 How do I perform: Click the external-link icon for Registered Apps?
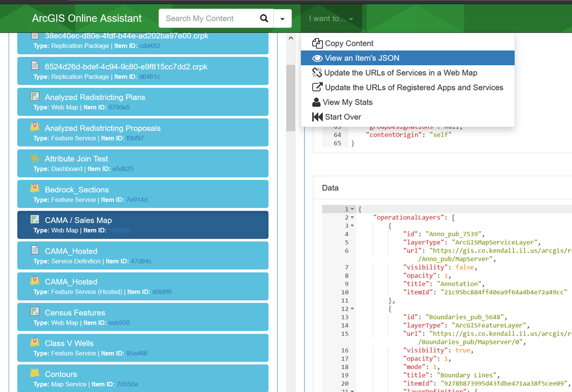(x=317, y=87)
